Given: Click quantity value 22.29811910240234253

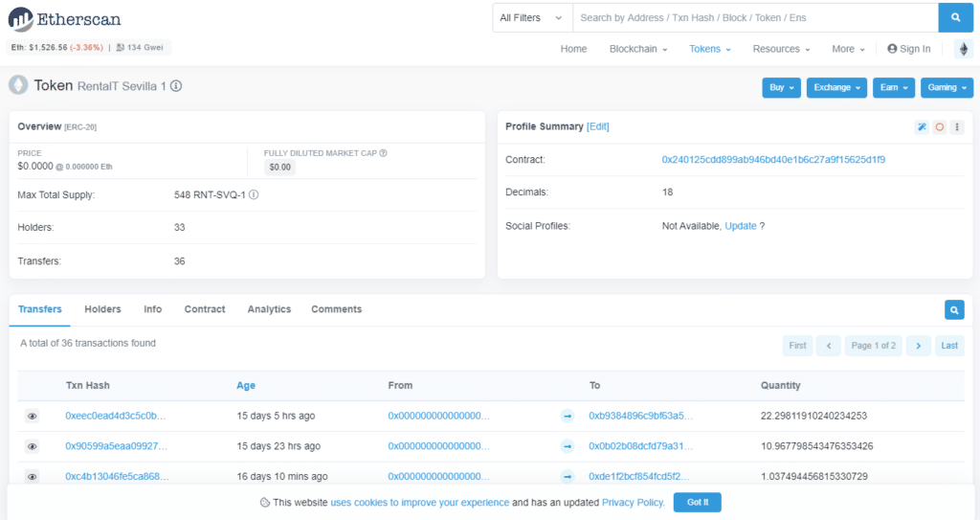Looking at the screenshot, I should 813,416.
